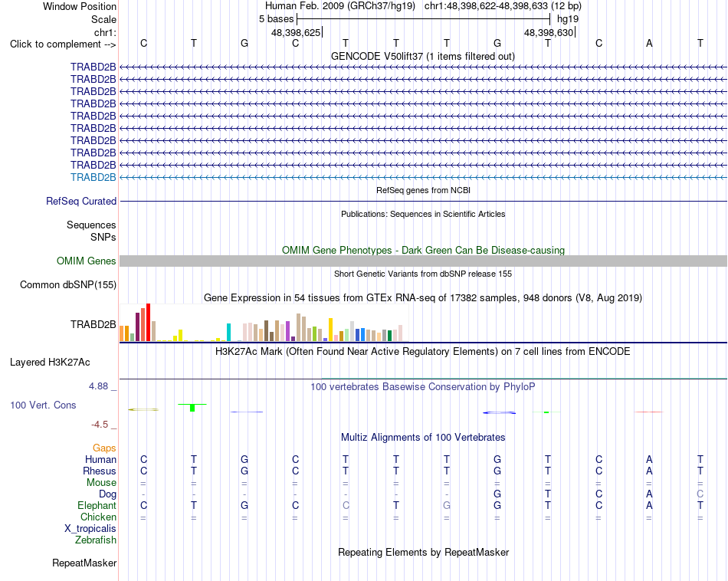Click the "Multiz Alignments of 100 Vertebrates" title

tap(423, 437)
